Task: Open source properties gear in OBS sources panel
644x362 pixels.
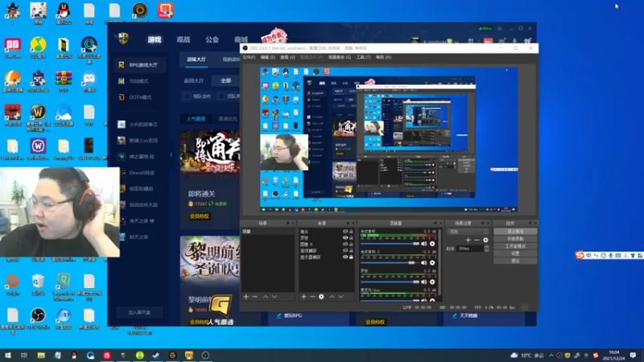Action: tap(321, 297)
